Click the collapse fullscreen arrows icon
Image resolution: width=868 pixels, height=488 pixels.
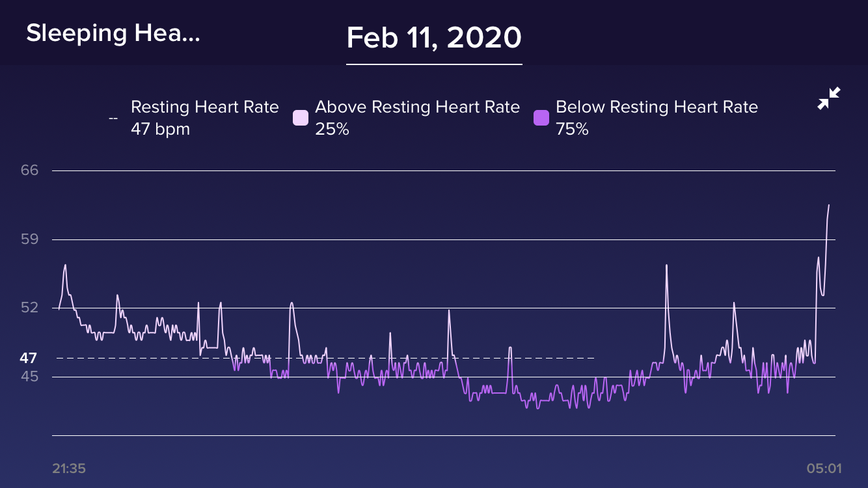click(x=829, y=98)
